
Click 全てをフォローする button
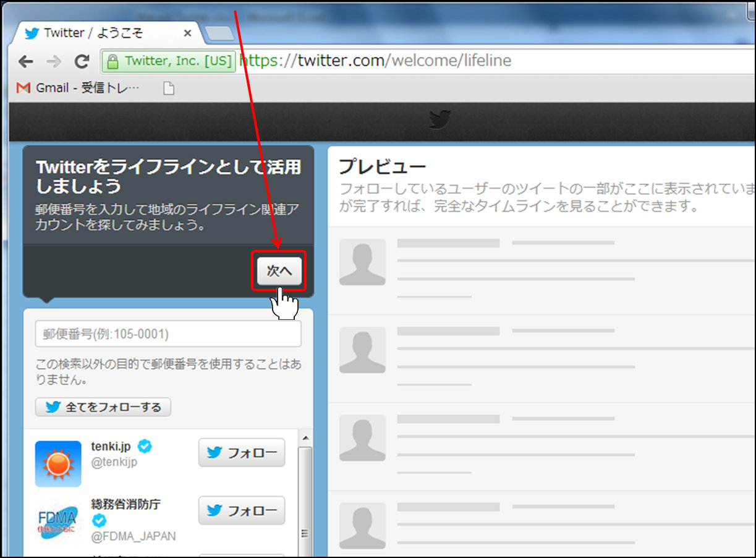tap(103, 407)
